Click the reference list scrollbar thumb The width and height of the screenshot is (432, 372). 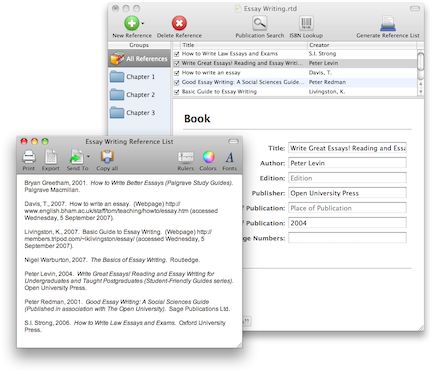click(421, 62)
